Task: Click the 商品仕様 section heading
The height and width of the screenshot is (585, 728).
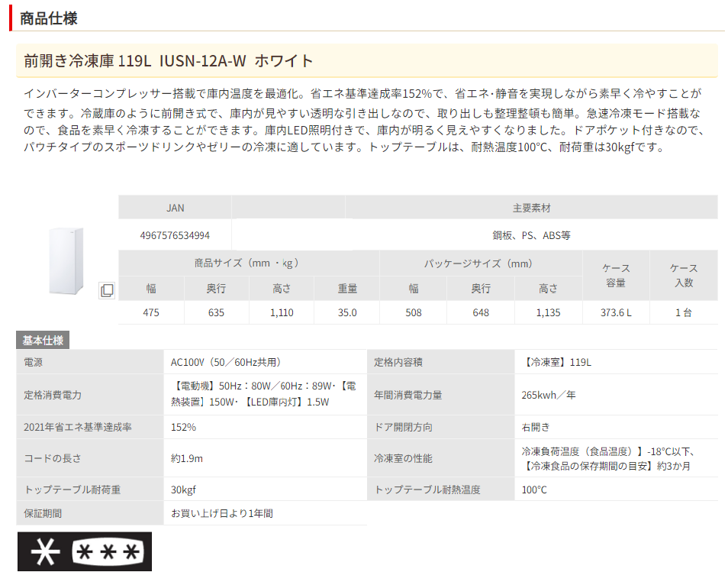Action: pyautogui.click(x=48, y=18)
